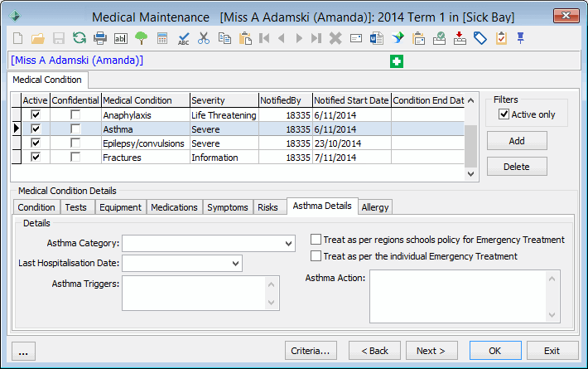Click the Paste clipboard icon
This screenshot has width=588, height=369.
(245, 38)
